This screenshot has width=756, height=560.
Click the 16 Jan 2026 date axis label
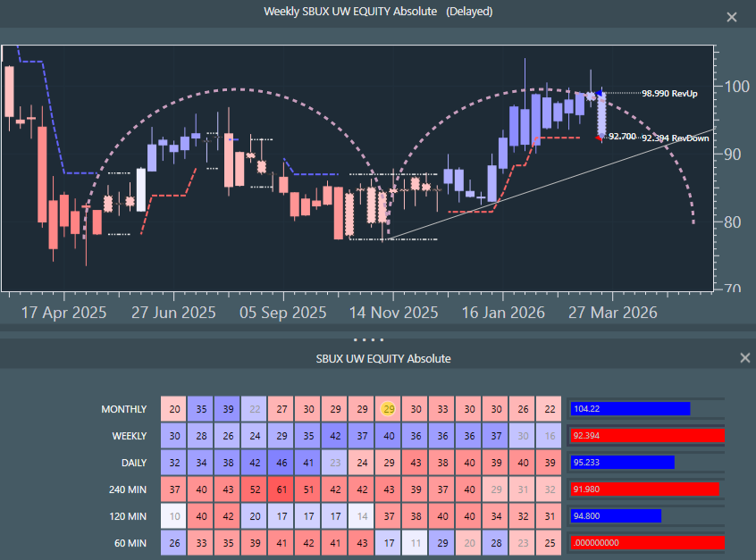click(x=503, y=313)
